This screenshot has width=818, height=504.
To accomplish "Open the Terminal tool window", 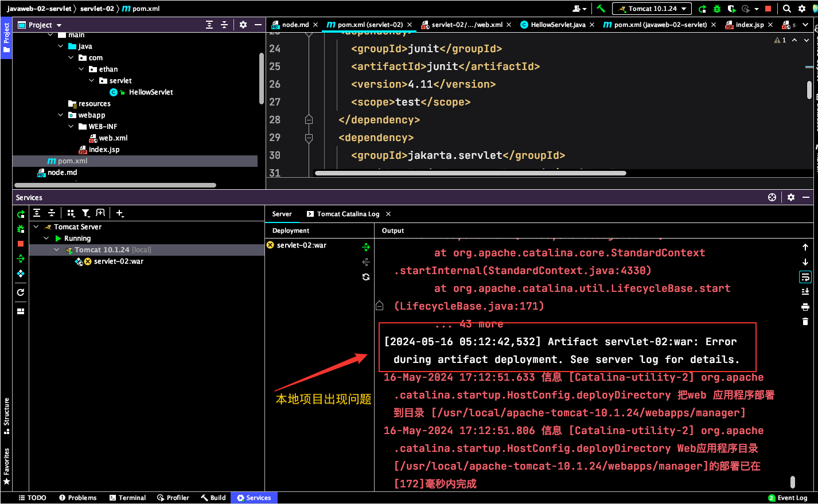I will (127, 498).
